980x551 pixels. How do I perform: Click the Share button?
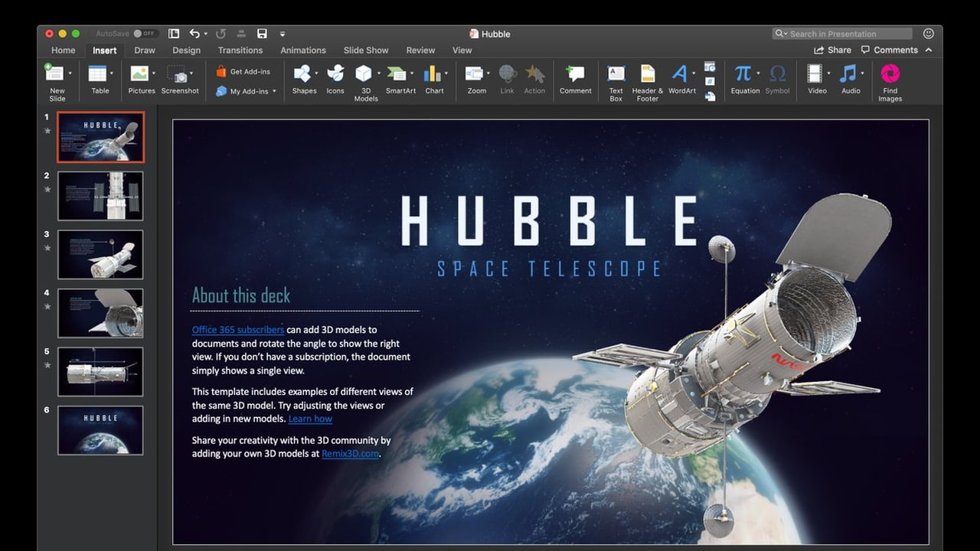pos(832,50)
